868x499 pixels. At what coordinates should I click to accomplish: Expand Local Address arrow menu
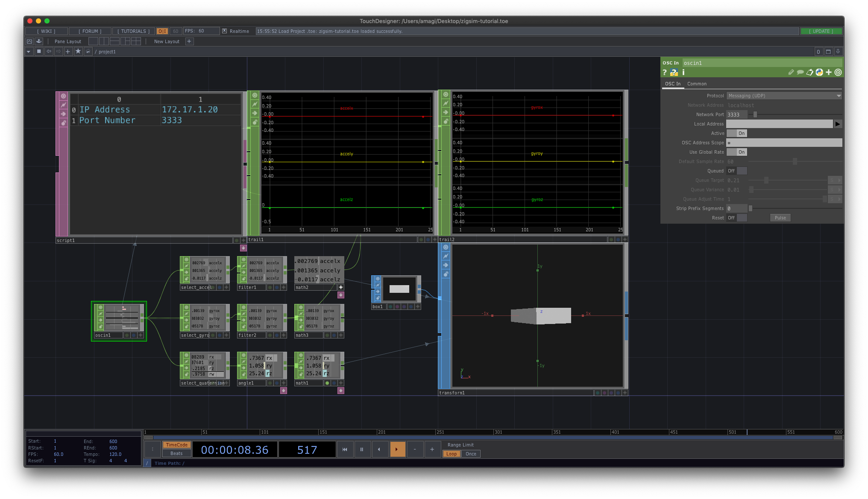(838, 124)
